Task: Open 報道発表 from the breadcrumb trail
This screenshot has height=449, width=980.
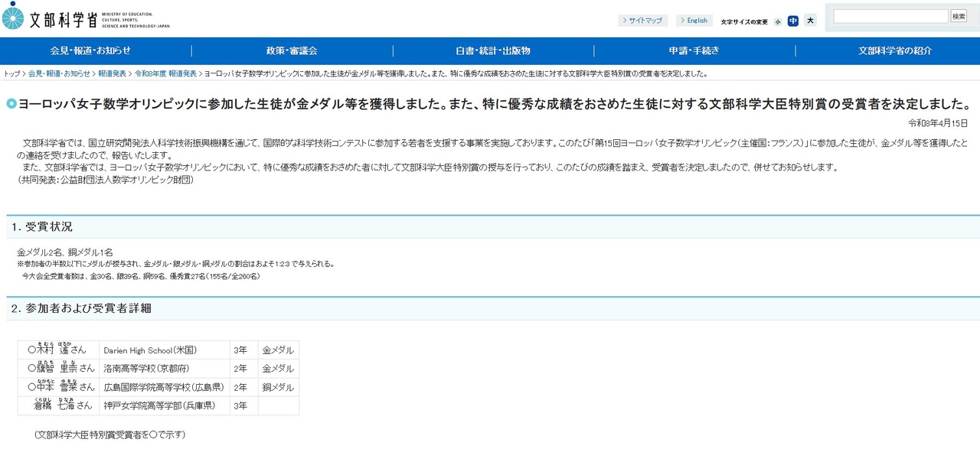Action: pos(111,74)
